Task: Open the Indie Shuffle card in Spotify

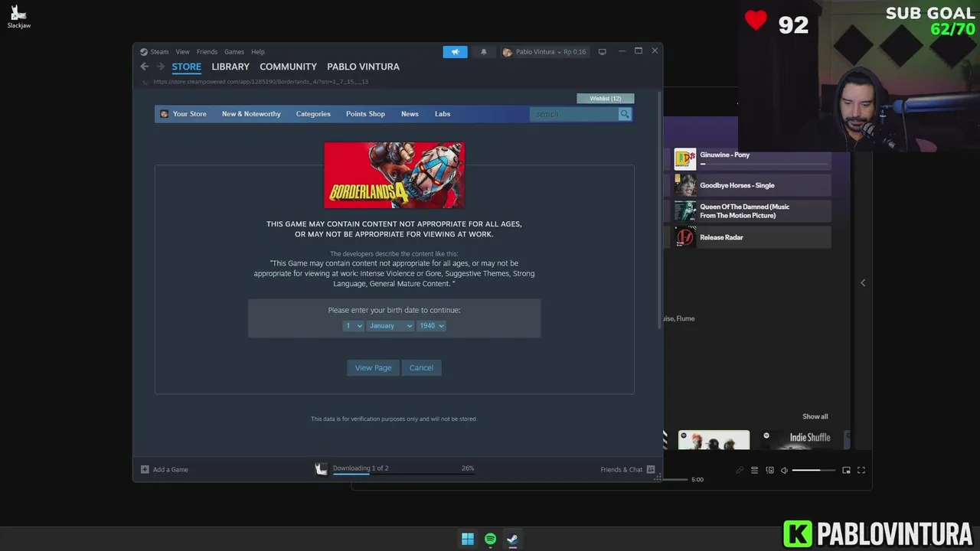Action: tap(800, 440)
